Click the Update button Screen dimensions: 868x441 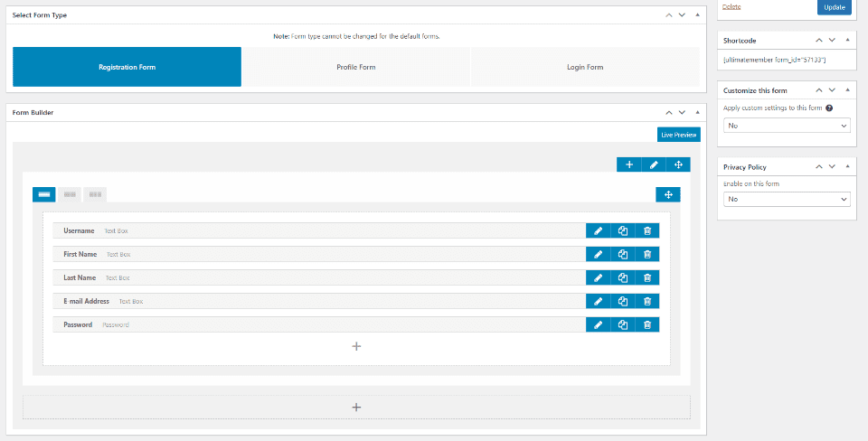(835, 7)
